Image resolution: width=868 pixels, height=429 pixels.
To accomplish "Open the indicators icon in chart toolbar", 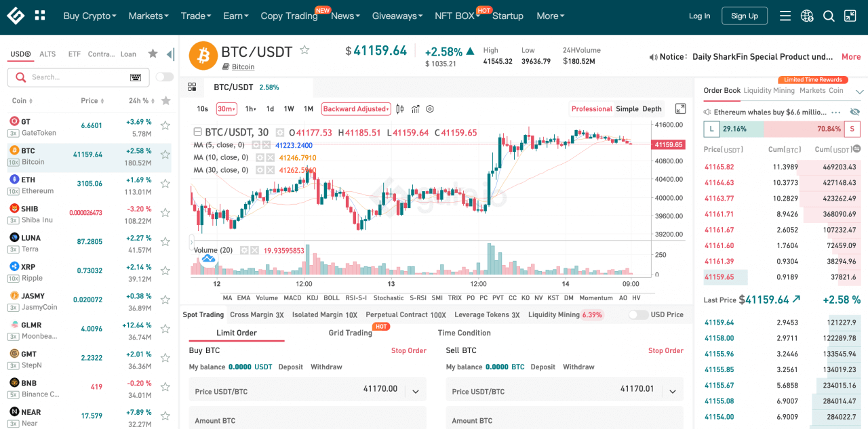I will [x=415, y=108].
